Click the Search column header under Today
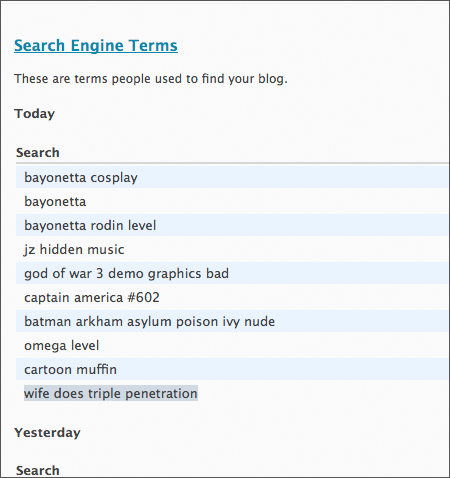The width and height of the screenshot is (450, 478). click(x=38, y=153)
